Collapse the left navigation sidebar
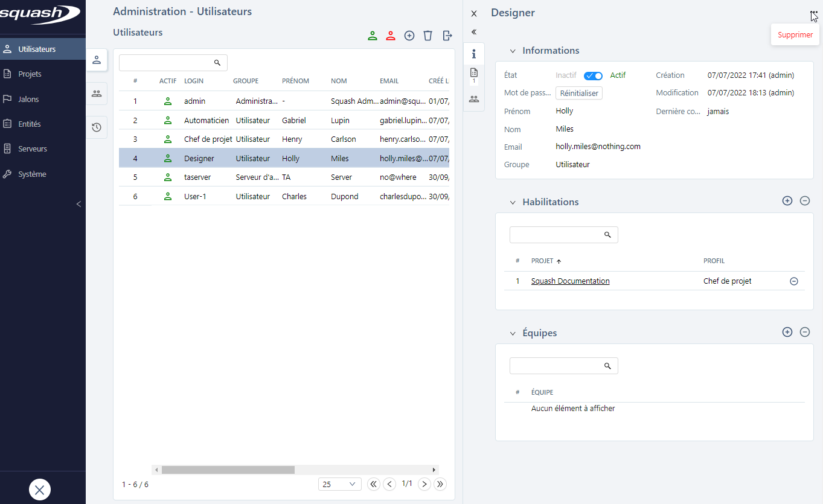Screen dimensions: 823x504 click(x=78, y=204)
